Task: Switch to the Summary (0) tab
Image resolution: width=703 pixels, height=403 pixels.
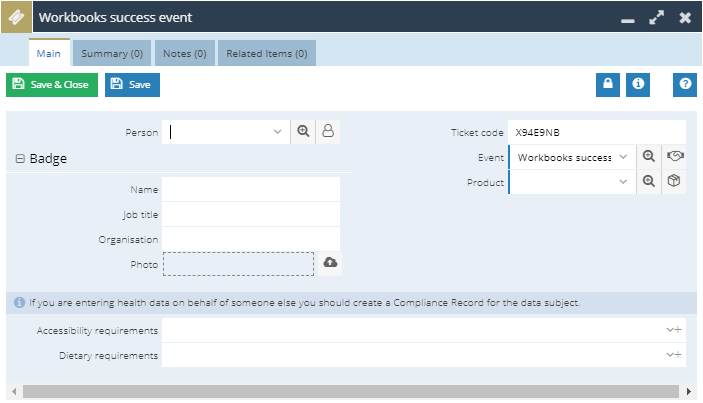Action: pyautogui.click(x=112, y=53)
